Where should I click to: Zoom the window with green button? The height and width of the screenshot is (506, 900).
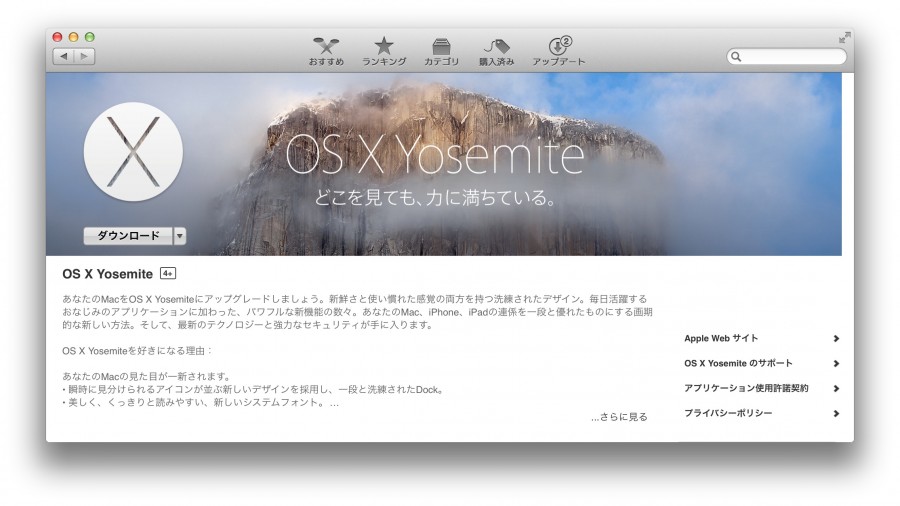90,37
